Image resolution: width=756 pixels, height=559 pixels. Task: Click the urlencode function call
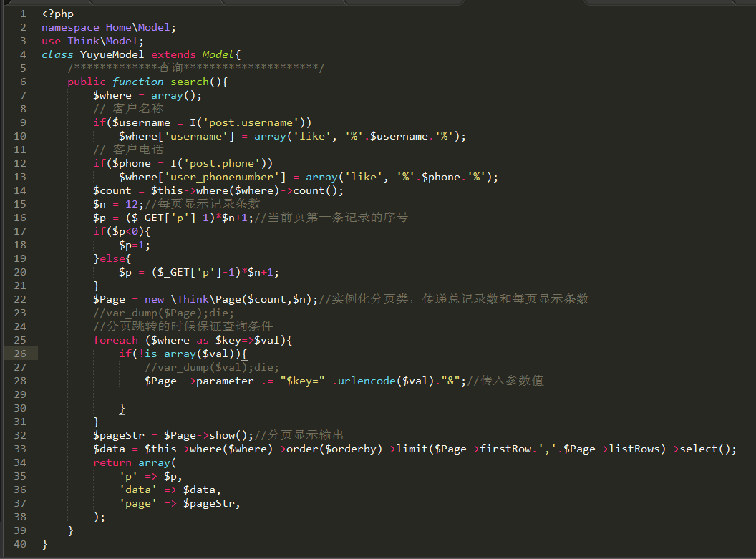(x=364, y=381)
